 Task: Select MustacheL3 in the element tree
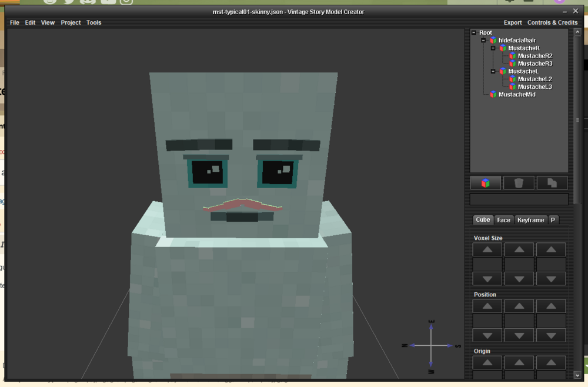click(534, 87)
